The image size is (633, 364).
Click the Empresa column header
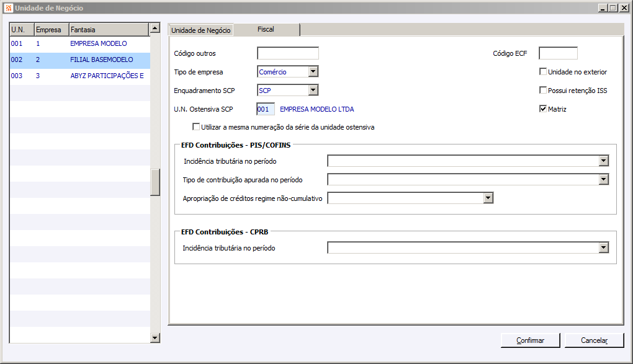tap(52, 30)
